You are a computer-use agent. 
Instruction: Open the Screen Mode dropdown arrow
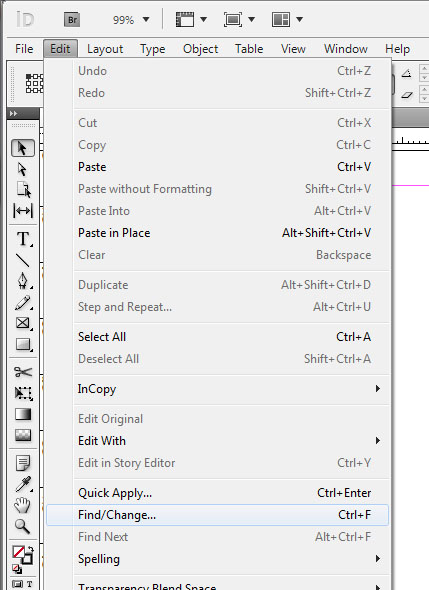(x=252, y=19)
